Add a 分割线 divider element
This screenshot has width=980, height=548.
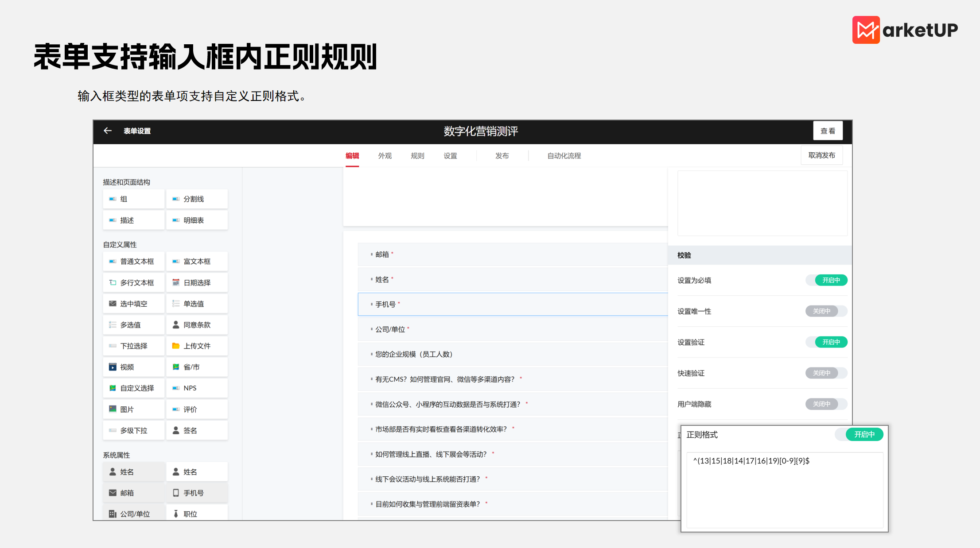tap(197, 199)
